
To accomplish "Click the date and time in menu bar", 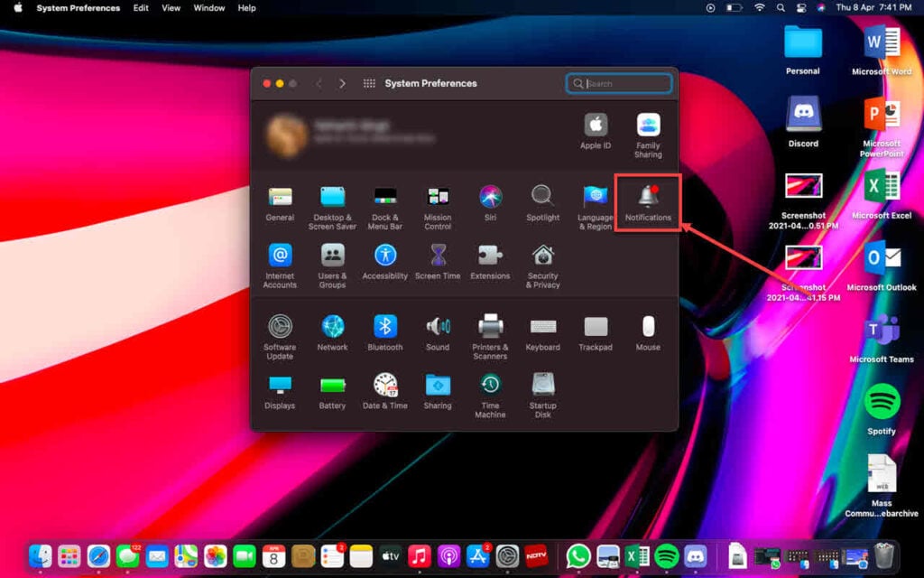I will coord(873,7).
